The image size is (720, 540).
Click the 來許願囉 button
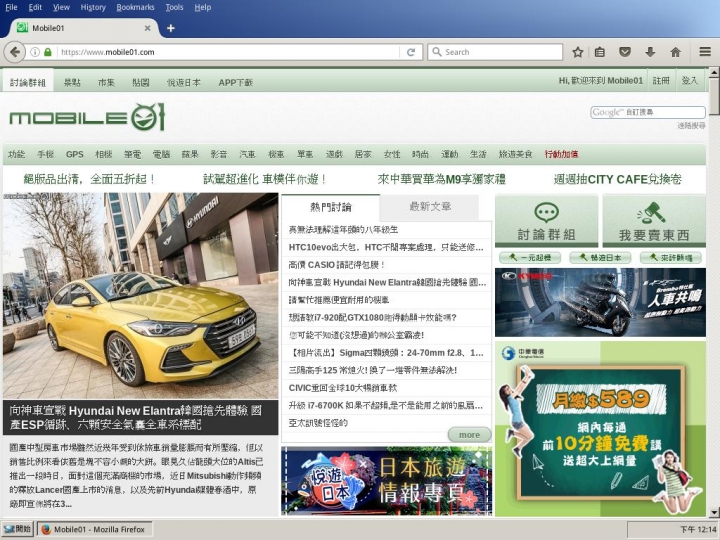pos(671,258)
